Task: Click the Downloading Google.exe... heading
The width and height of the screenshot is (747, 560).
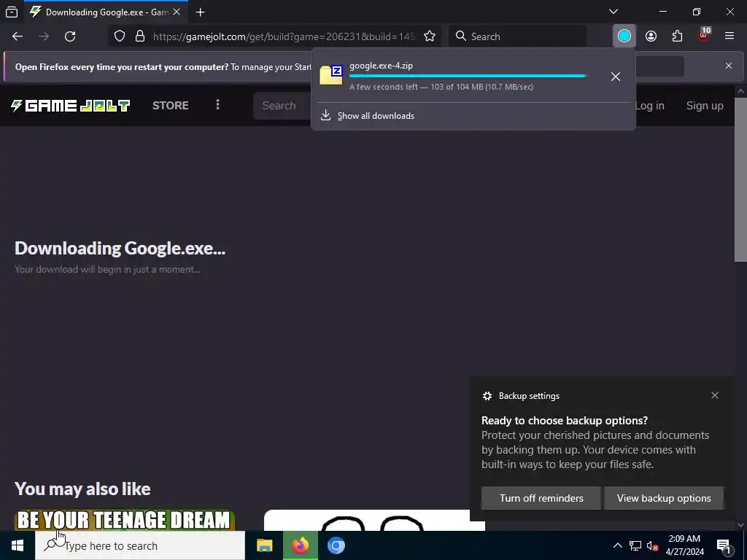Action: point(120,248)
